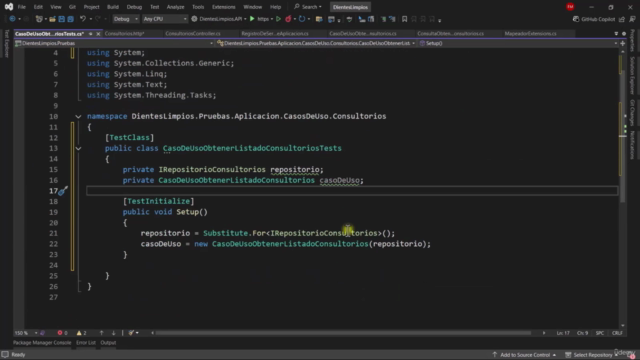640x360 pixels.
Task: Start debugging with the green play icon
Action: coord(252,19)
